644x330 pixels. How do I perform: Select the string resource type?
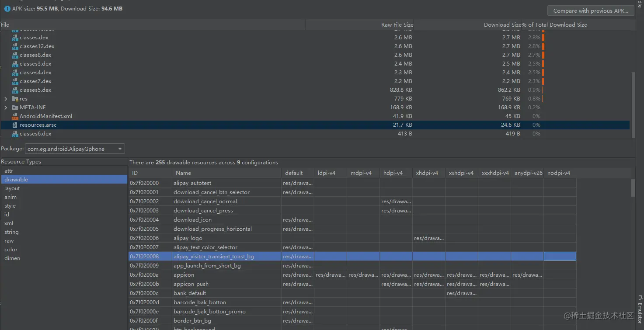point(64,232)
